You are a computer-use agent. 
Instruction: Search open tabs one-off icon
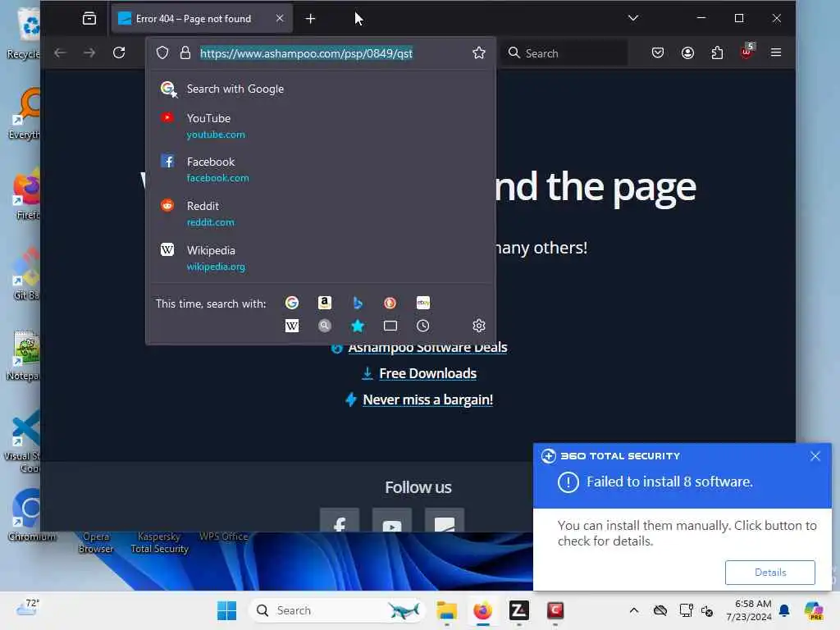click(x=390, y=326)
